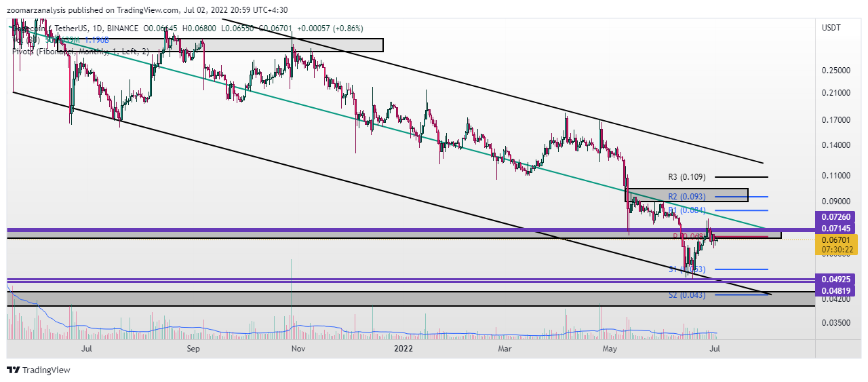
Task: Click the 0.11000 price axis tick
Action: pyautogui.click(x=836, y=175)
